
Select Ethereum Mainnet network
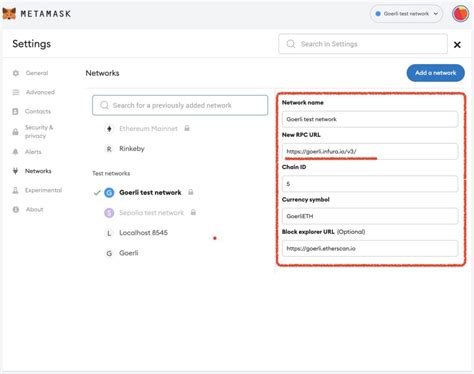(x=148, y=129)
